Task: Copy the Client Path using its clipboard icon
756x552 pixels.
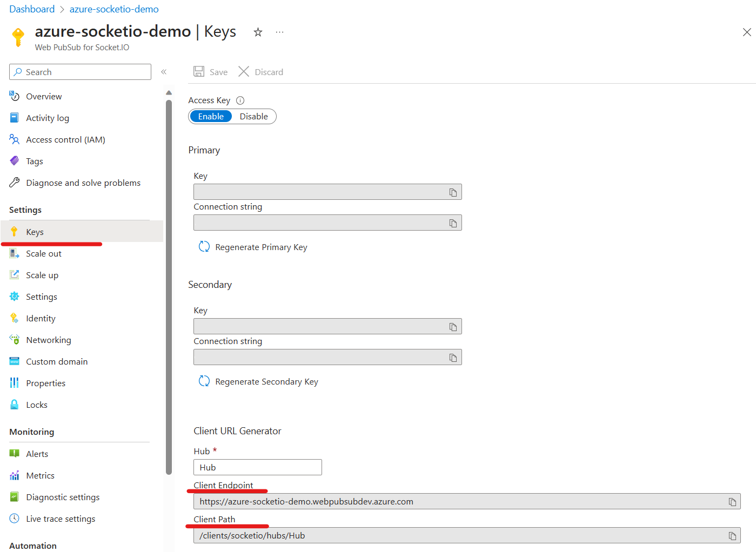Action: 733,535
